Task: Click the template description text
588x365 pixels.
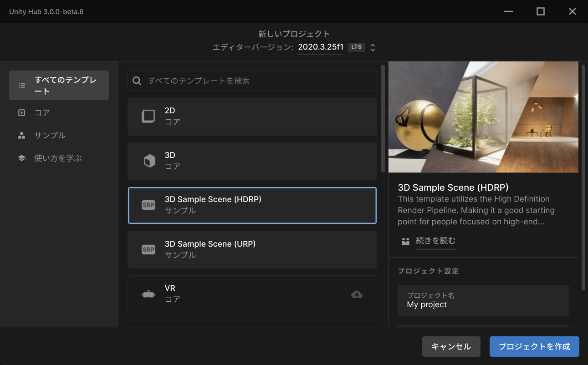Action: (x=476, y=210)
